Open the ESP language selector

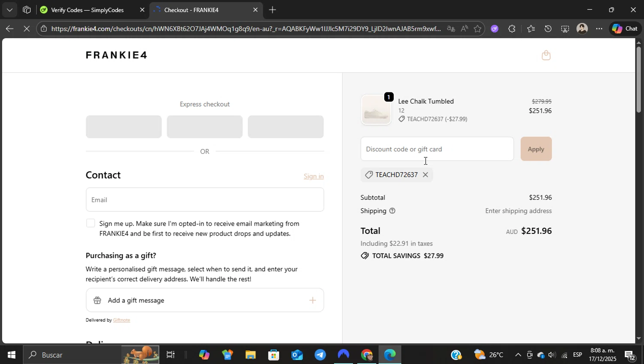click(x=577, y=355)
